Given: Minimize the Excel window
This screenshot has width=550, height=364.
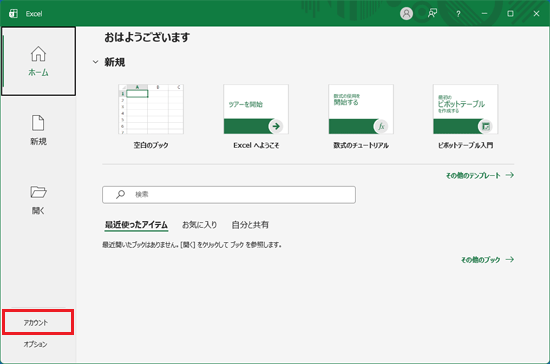Looking at the screenshot, I should click(484, 14).
